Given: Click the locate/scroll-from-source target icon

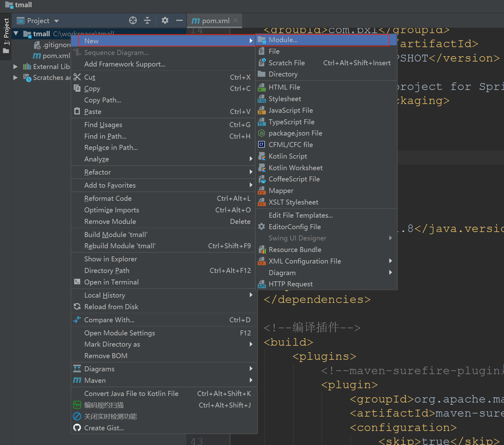Looking at the screenshot, I should tap(133, 21).
